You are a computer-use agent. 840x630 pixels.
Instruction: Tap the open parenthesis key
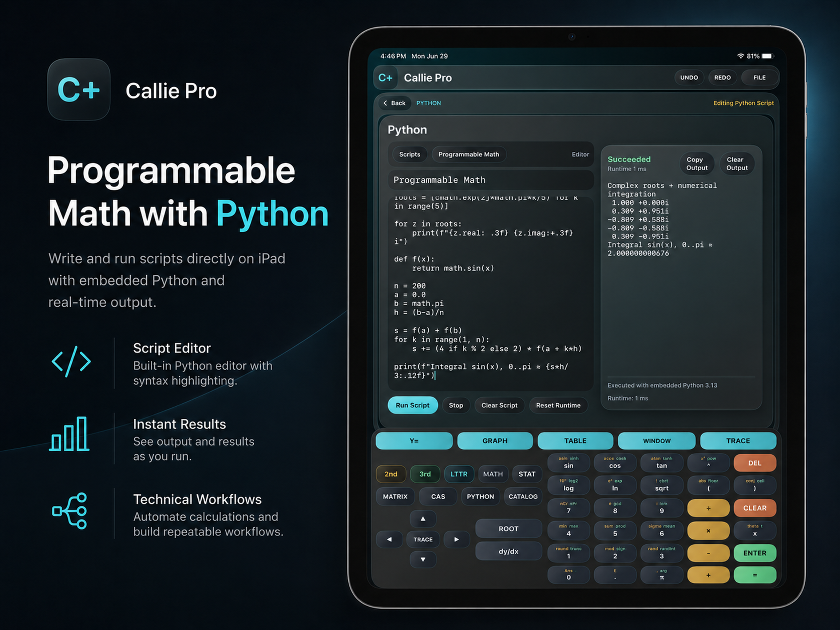click(x=708, y=485)
